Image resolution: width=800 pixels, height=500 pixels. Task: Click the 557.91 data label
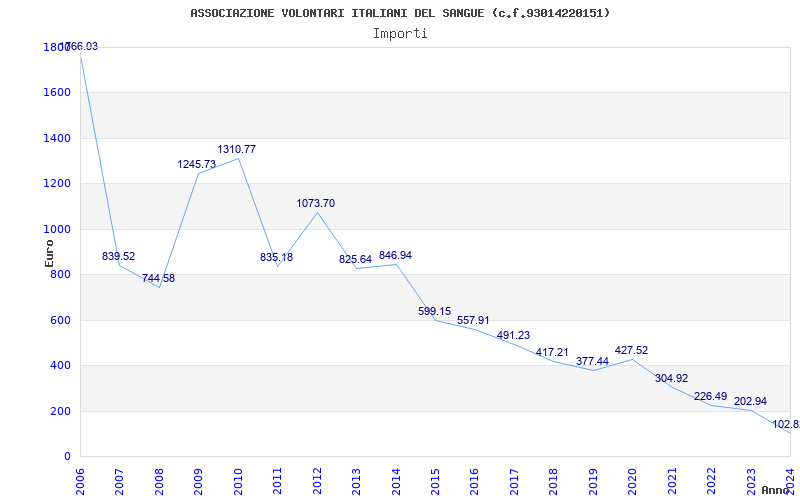(473, 320)
